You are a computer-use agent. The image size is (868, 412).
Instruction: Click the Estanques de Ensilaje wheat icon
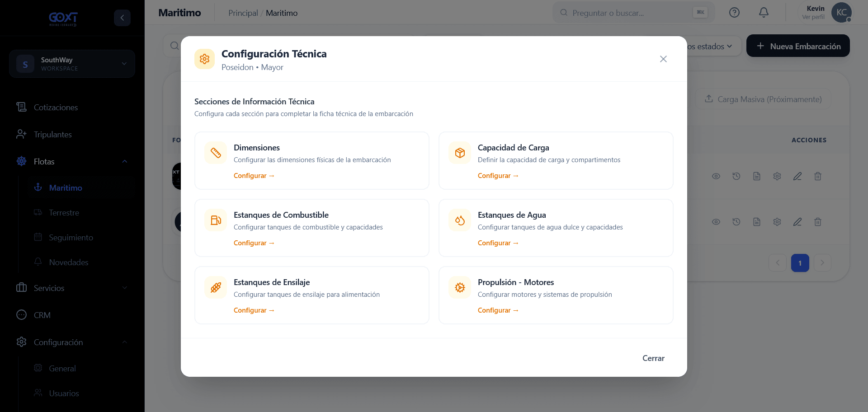point(216,287)
